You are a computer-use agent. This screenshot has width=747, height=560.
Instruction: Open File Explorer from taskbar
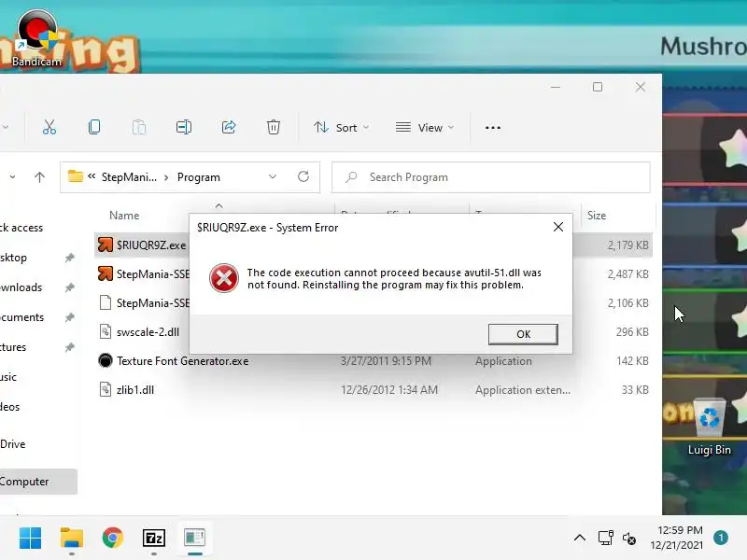pos(72,539)
